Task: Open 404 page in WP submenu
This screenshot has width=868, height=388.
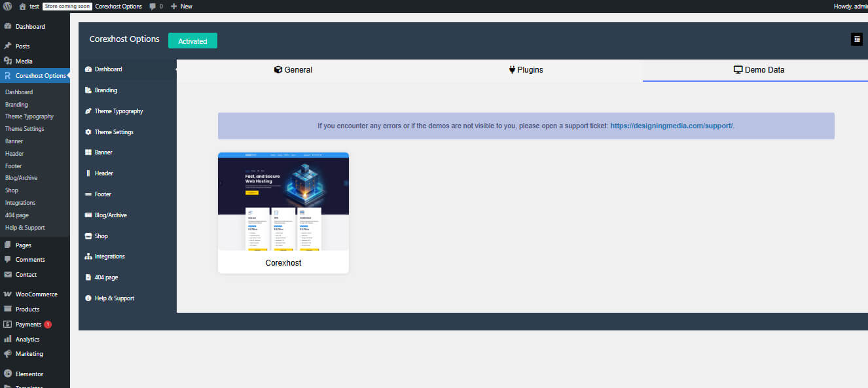Action: tap(17, 215)
